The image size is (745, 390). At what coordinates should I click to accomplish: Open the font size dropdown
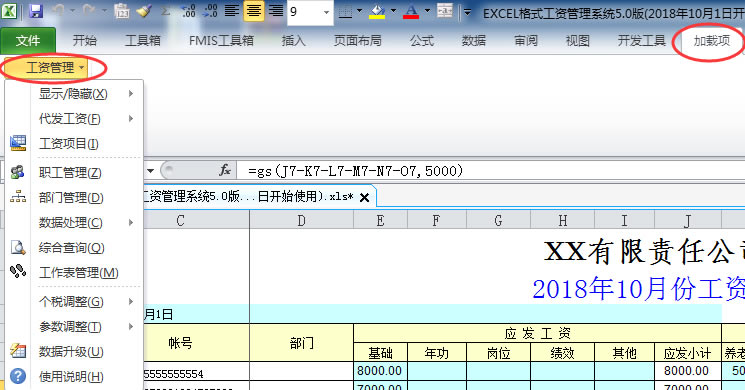326,12
